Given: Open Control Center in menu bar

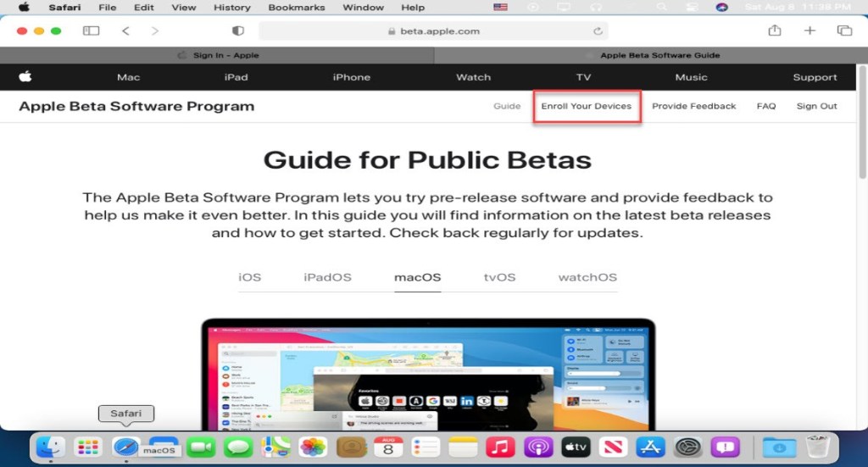Looking at the screenshot, I should click(x=692, y=7).
